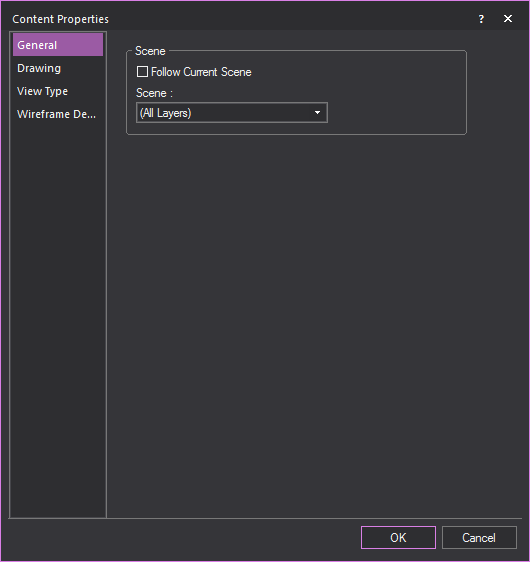Click the 'Scene :' field label

pos(154,93)
